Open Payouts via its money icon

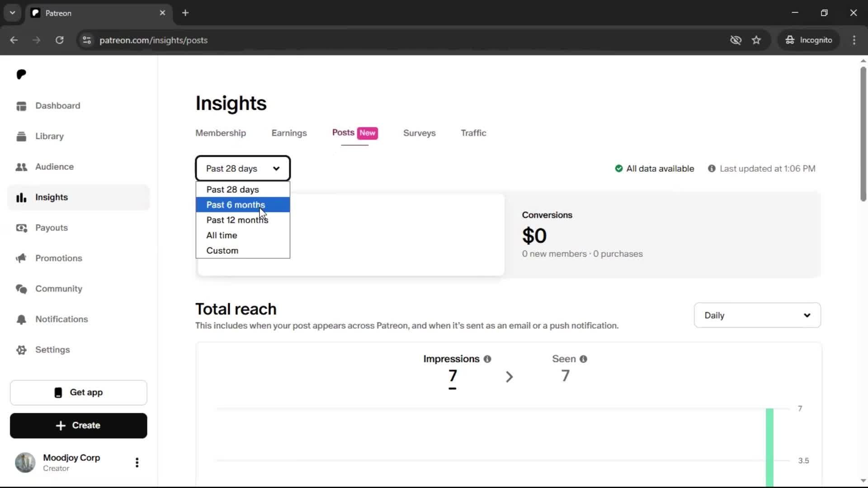21,228
